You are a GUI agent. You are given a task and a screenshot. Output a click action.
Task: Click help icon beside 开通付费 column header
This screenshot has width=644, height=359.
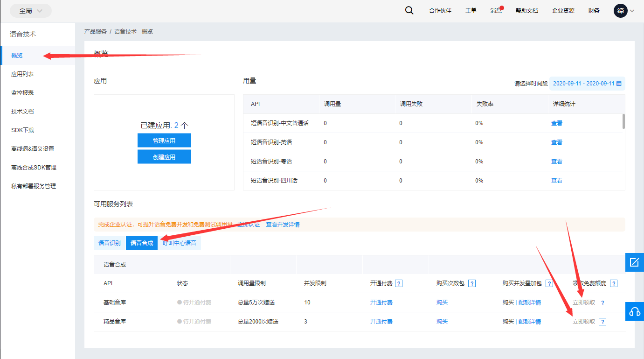(x=399, y=283)
